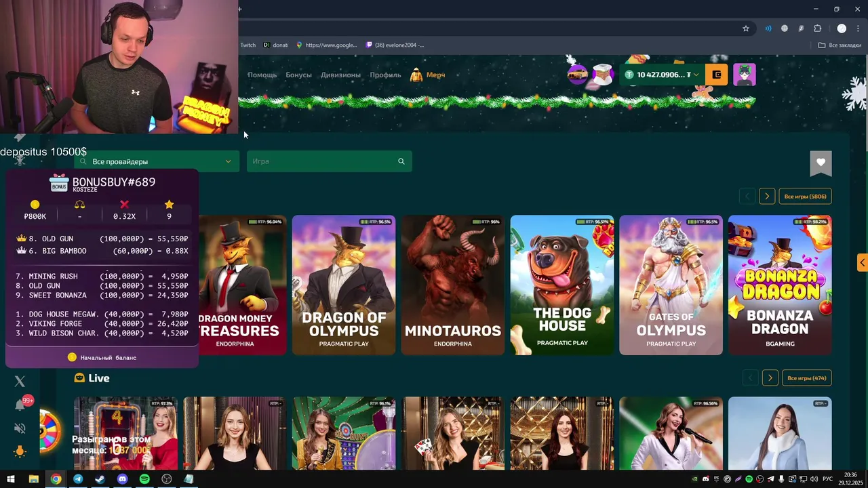Open the cat avatar profile picture

(x=745, y=75)
